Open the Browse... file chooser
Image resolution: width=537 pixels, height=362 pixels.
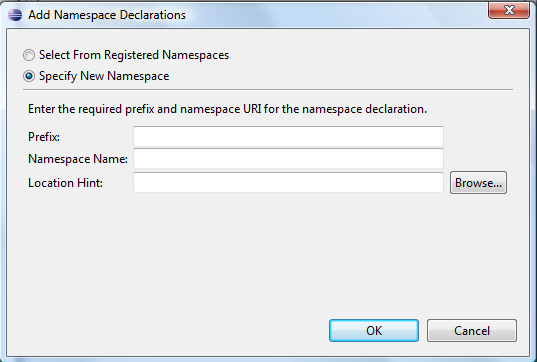coord(478,183)
